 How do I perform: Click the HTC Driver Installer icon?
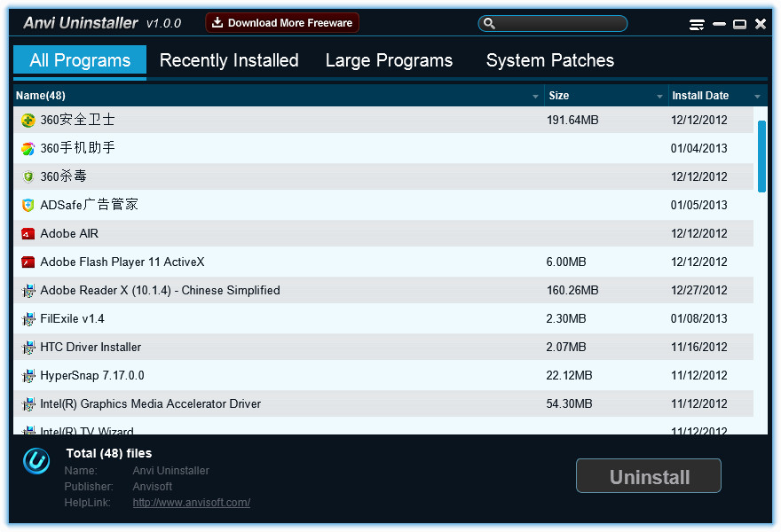click(x=29, y=347)
